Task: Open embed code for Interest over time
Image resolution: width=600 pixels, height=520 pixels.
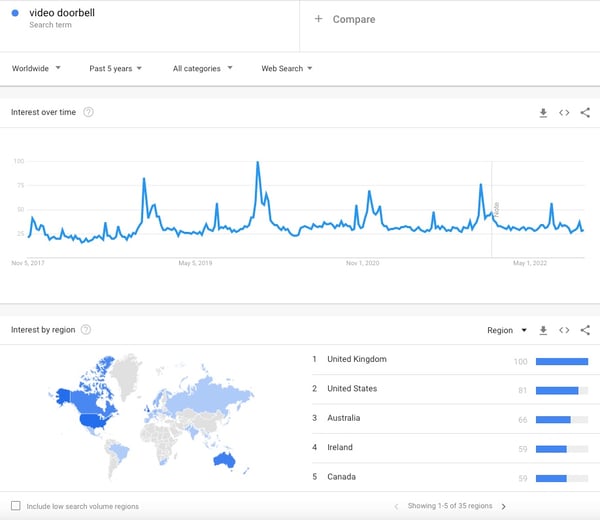Action: click(564, 112)
